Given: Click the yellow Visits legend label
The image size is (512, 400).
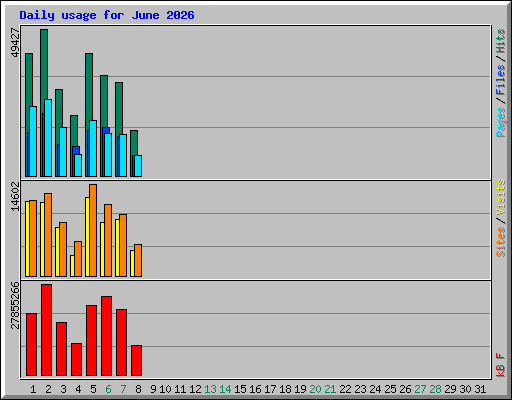Looking at the screenshot, I should [501, 197].
